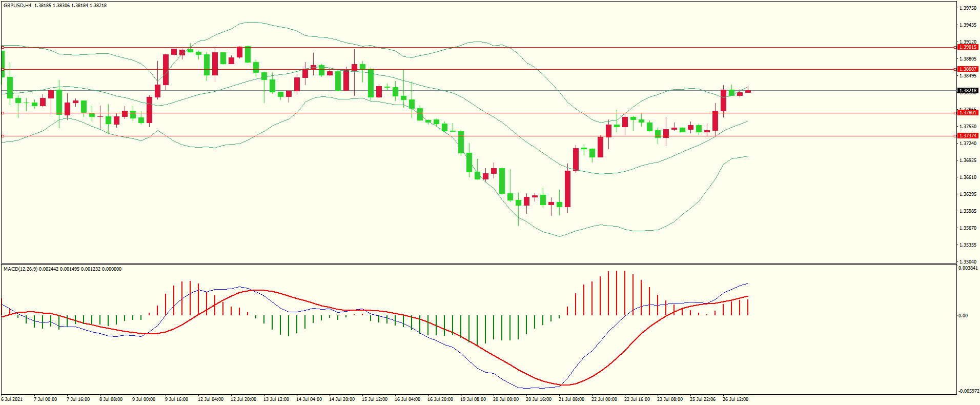
Task: Click the 1.39015 red price level label
Action: 967,47
